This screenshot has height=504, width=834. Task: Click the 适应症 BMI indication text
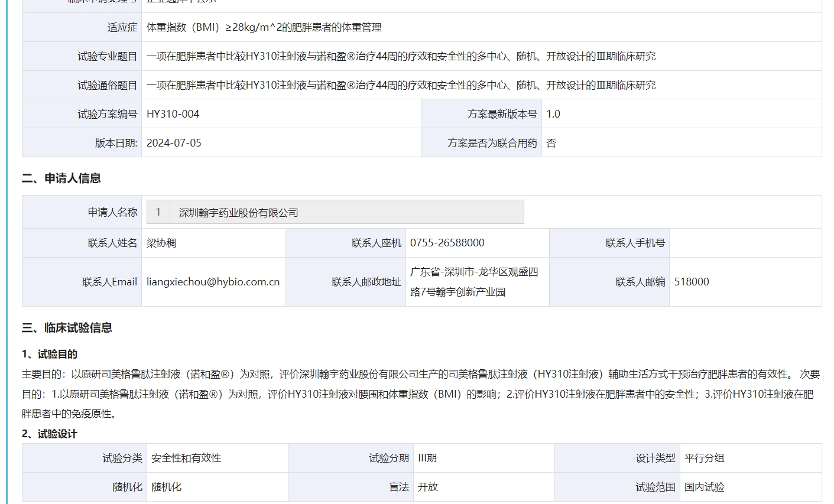(264, 27)
